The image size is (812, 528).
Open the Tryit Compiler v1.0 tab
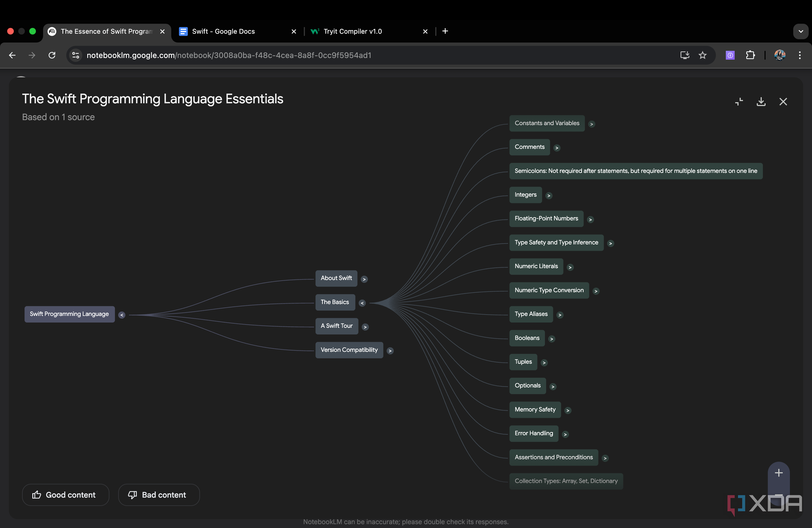[353, 31]
